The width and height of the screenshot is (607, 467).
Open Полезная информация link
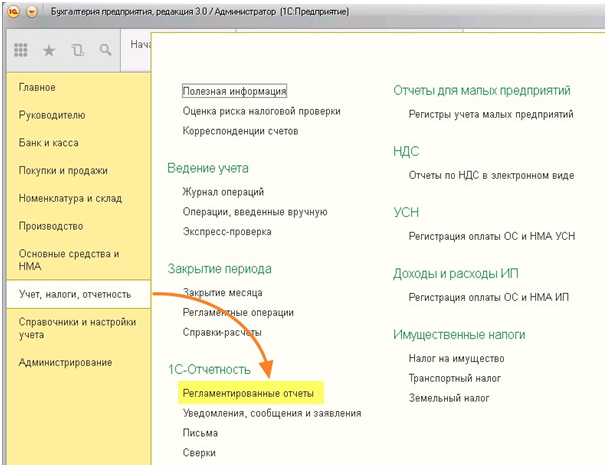[235, 91]
